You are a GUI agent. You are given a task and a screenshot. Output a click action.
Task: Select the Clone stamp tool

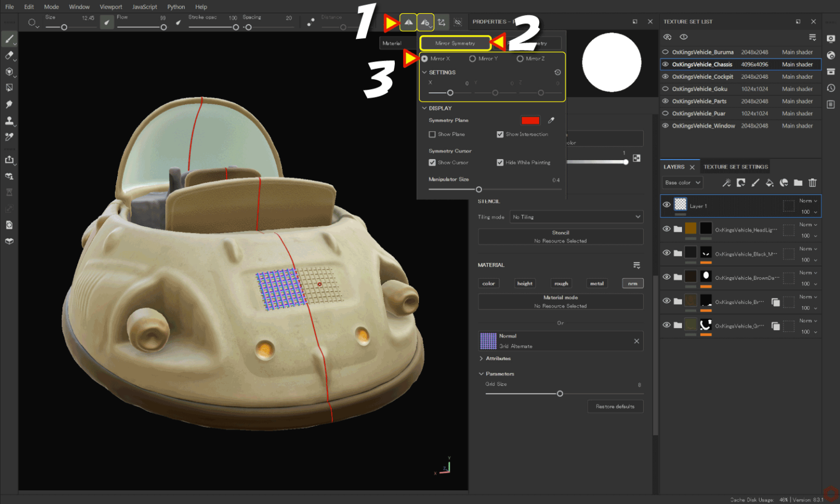pyautogui.click(x=9, y=121)
